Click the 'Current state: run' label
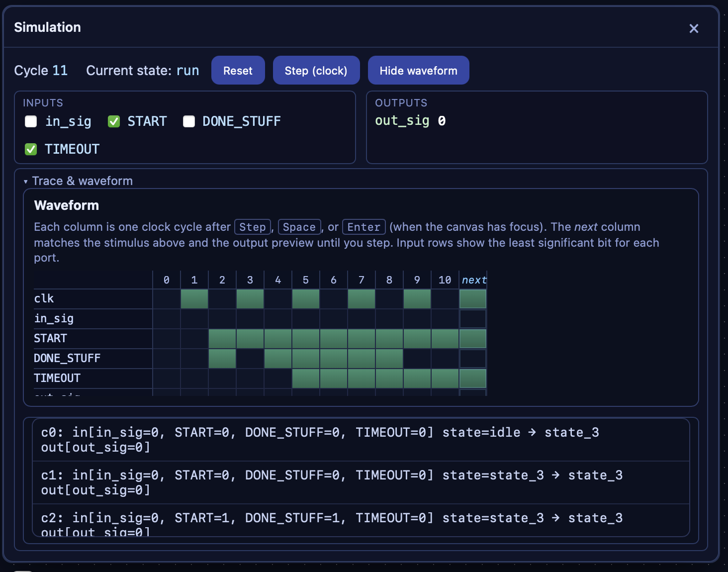Viewport: 728px width, 572px height. point(143,71)
